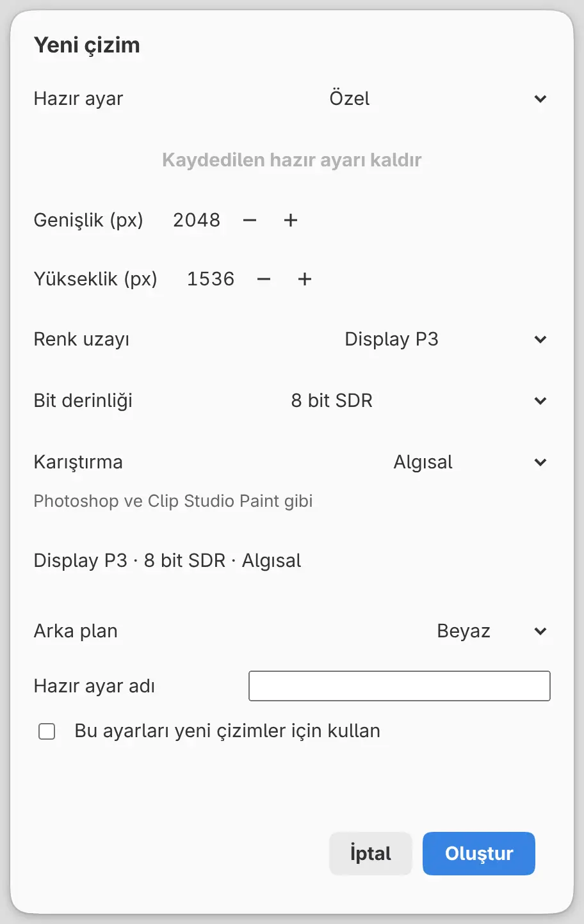Enable 'Bu ayarları yeni çizimler için kullan' checkbox

(47, 731)
